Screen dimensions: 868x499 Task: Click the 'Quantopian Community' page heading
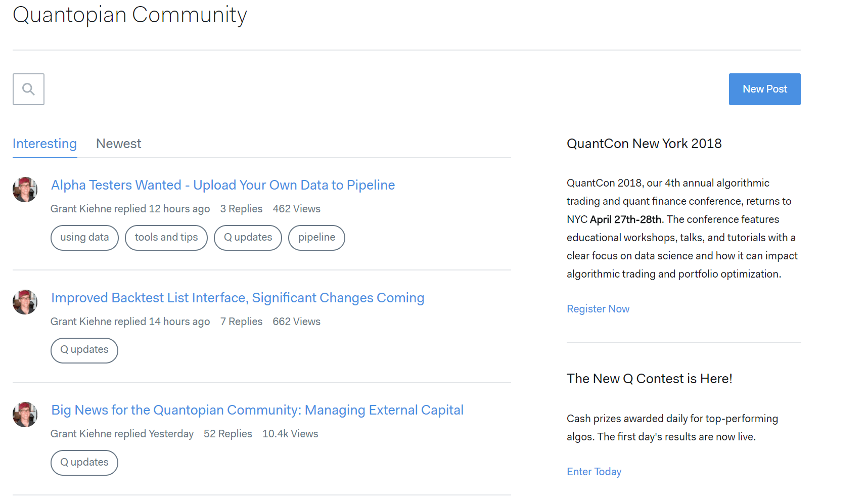130,15
